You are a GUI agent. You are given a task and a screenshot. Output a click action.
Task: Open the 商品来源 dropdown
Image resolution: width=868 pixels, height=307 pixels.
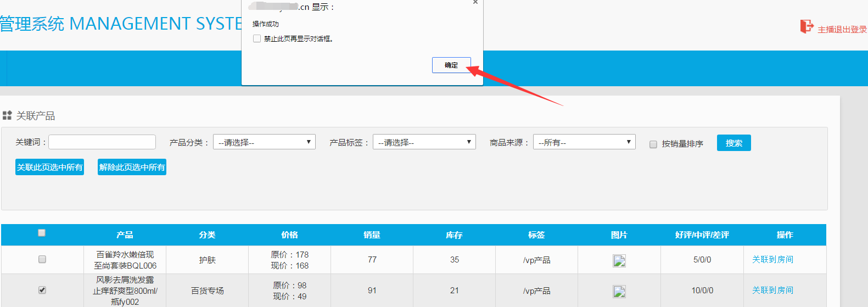pos(584,142)
